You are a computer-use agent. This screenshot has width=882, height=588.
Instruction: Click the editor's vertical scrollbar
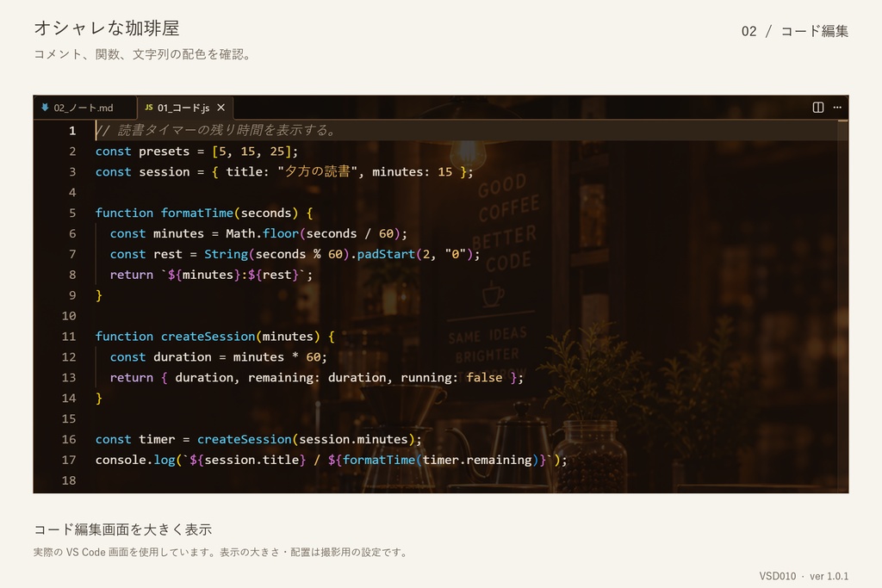pos(842,306)
